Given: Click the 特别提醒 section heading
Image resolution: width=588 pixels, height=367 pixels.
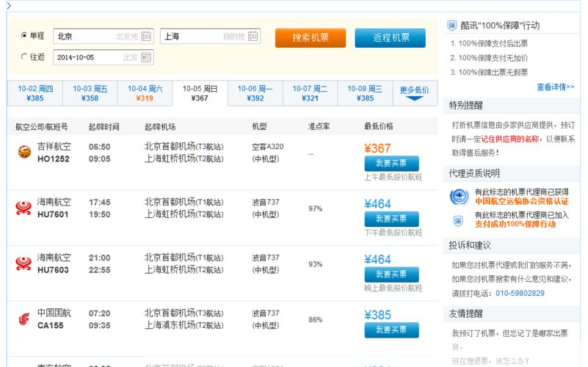Looking at the screenshot, I should pyautogui.click(x=465, y=106).
